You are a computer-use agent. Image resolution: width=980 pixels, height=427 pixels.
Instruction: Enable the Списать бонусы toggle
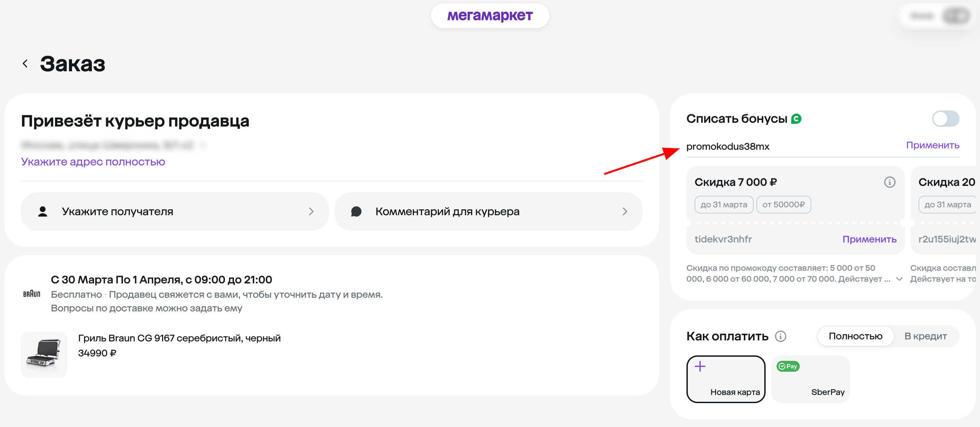(x=946, y=119)
